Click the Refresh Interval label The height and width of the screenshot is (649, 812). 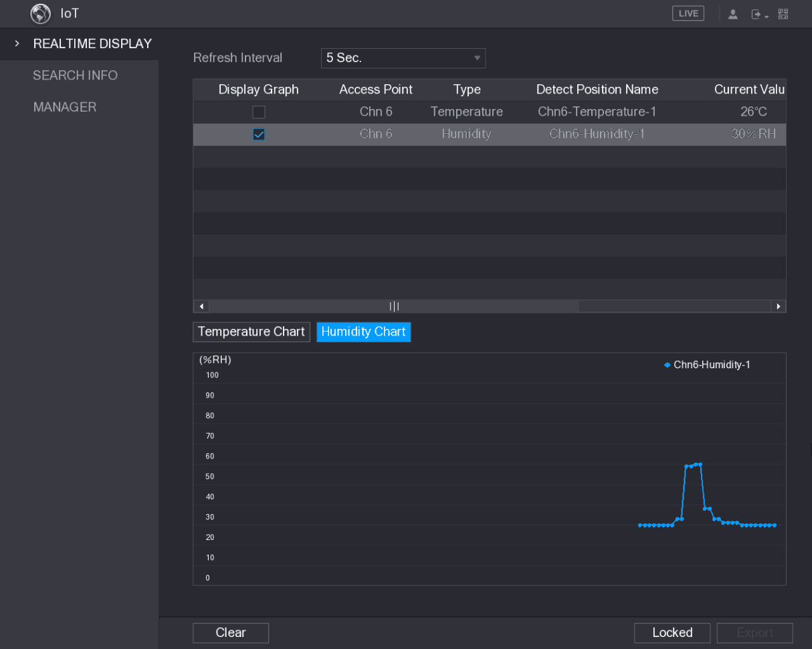click(238, 58)
